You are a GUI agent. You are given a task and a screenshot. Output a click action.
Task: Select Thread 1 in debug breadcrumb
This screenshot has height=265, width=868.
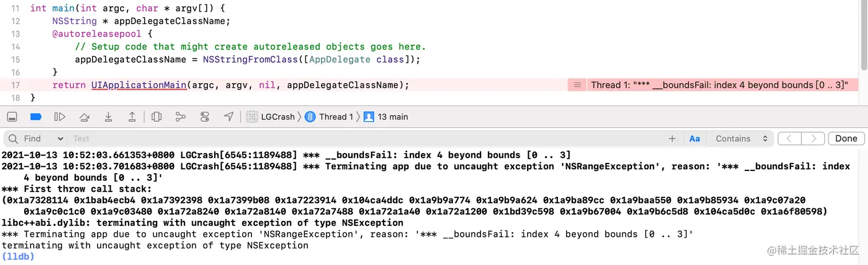pyautogui.click(x=329, y=117)
